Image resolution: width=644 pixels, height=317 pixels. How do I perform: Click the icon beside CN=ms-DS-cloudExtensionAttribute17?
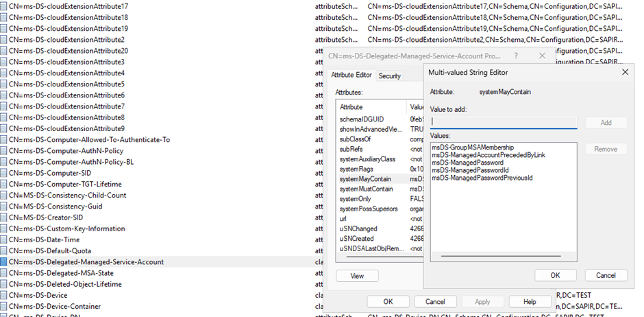click(4, 6)
